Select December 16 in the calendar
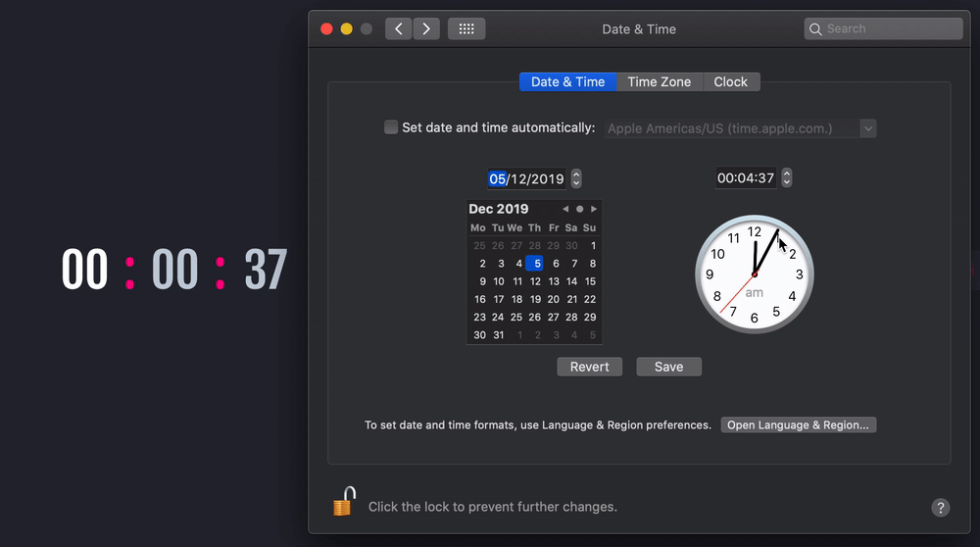 click(x=479, y=299)
